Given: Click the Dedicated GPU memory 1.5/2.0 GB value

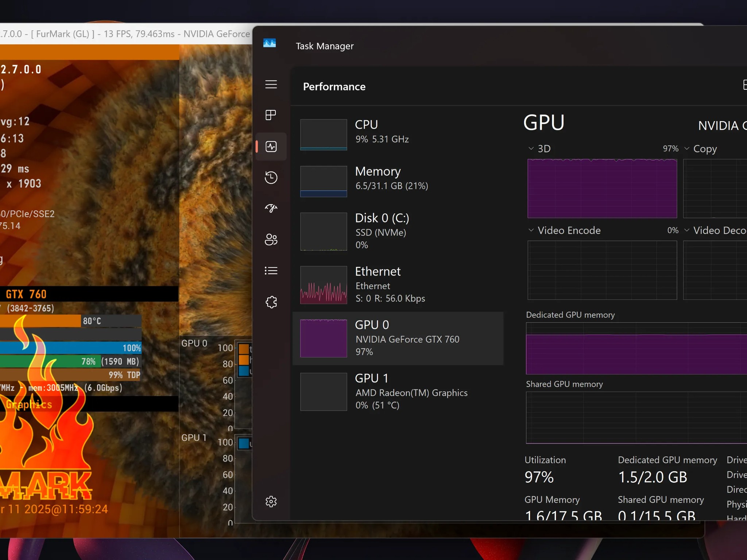Looking at the screenshot, I should pos(653,477).
